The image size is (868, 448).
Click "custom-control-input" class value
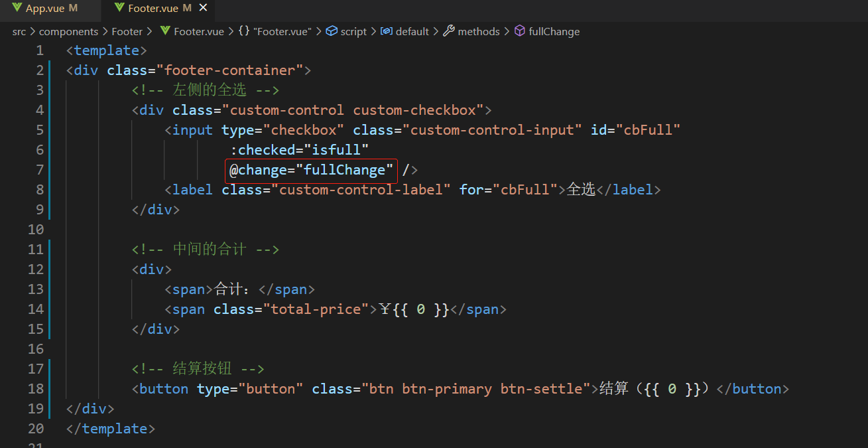(x=492, y=130)
